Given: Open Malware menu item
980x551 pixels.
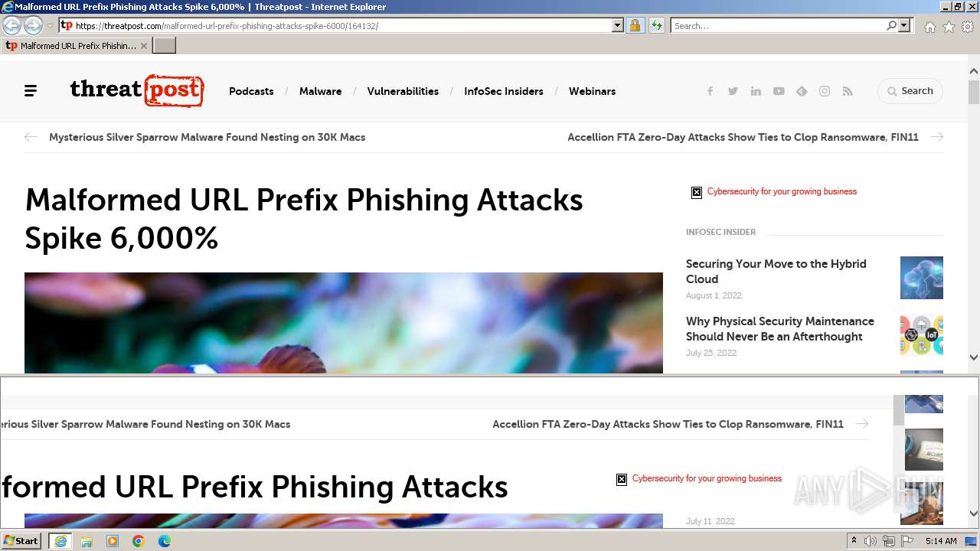Looking at the screenshot, I should 320,91.
